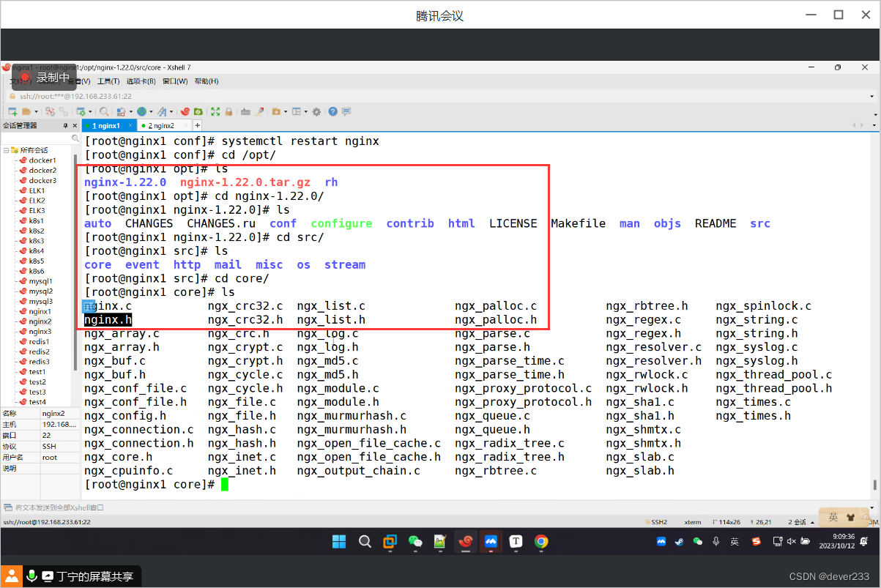The image size is (881, 588).
Task: Click 丁宁的屏幕共享 label
Action: pyautogui.click(x=95, y=576)
